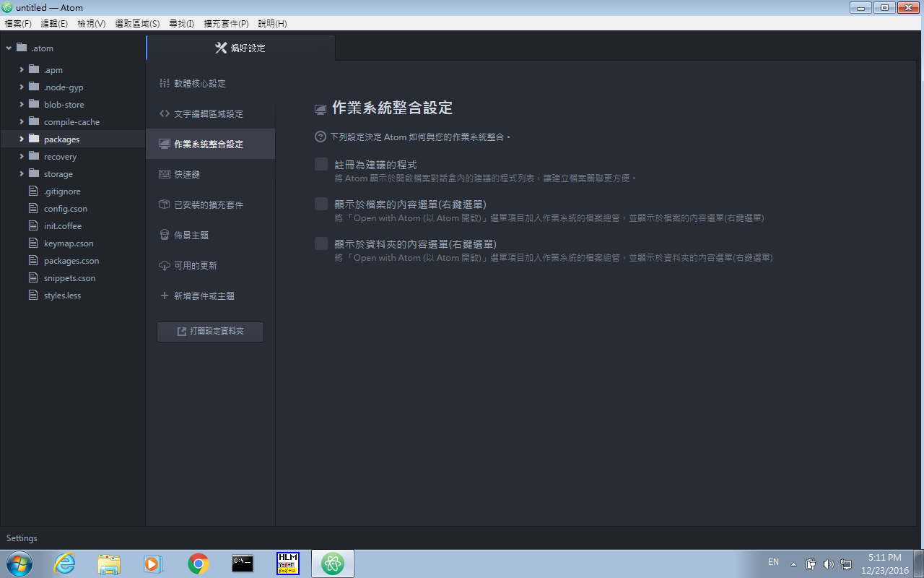
Task: Expand the storage folder chevron
Action: tap(22, 173)
